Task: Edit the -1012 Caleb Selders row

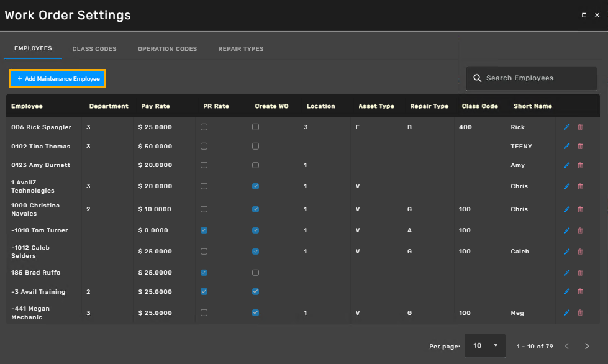Action: pyautogui.click(x=566, y=252)
